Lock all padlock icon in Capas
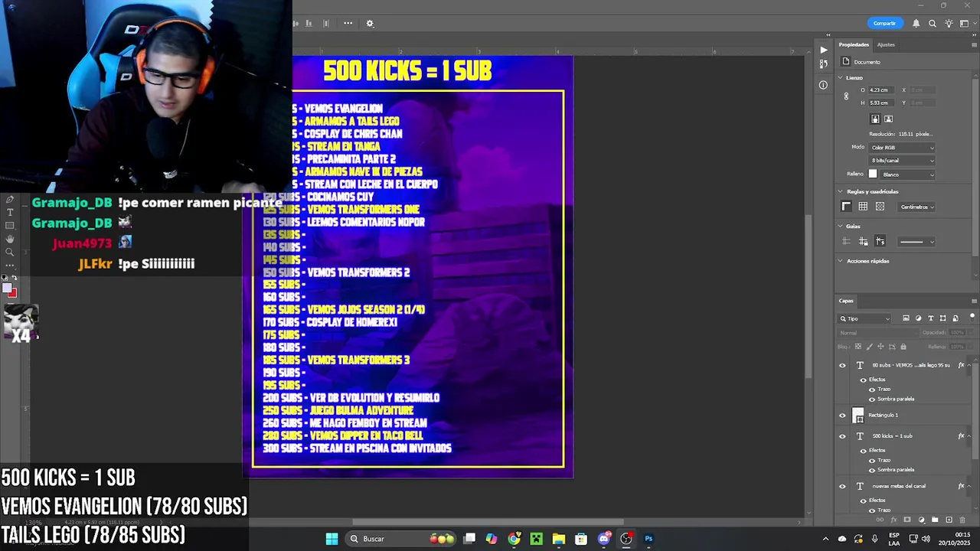980x551 pixels. tap(903, 347)
